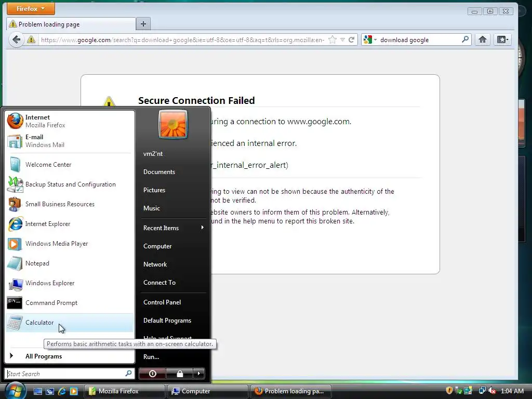
Task: Switch to Problem loading page taskbar button
Action: tap(291, 391)
